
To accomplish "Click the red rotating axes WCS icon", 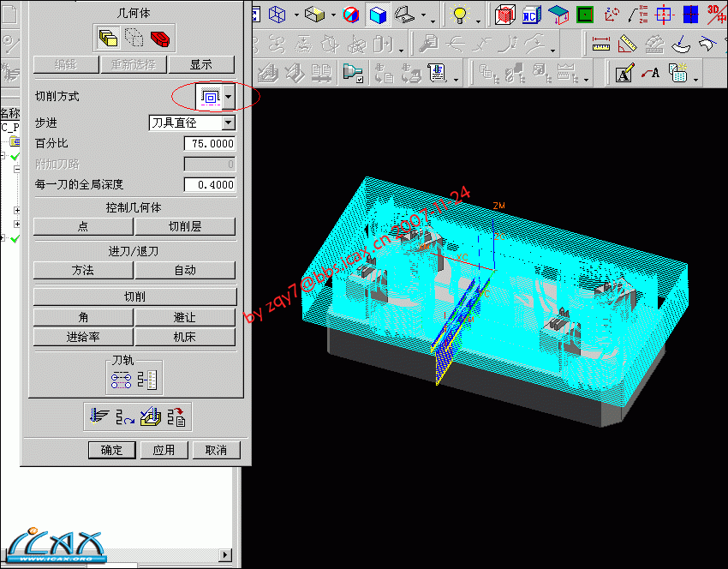I will pos(612,15).
